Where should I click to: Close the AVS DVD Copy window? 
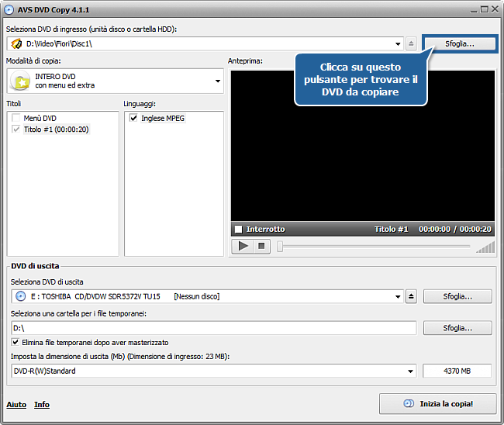pyautogui.click(x=495, y=9)
